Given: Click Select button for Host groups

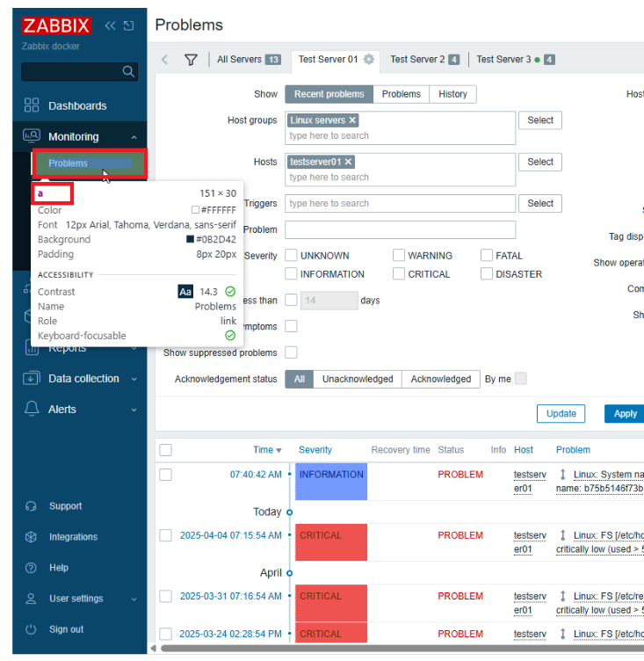Looking at the screenshot, I should (x=540, y=120).
